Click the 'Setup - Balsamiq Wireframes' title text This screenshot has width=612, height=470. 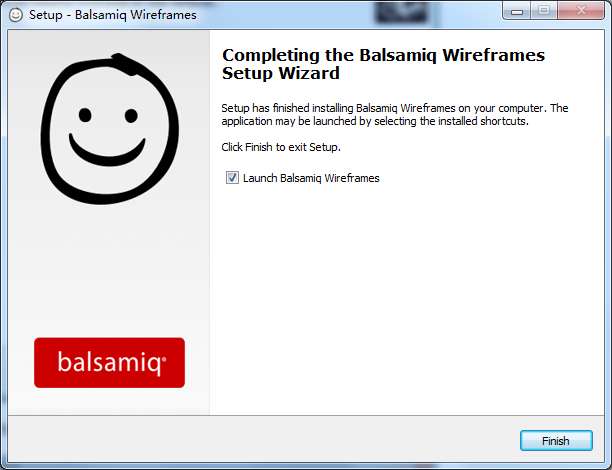[113, 15]
